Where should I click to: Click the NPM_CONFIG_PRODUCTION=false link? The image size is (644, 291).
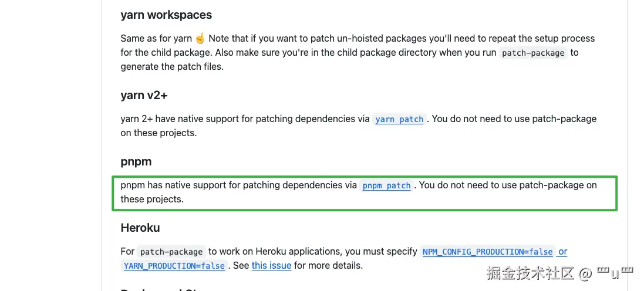487,252
